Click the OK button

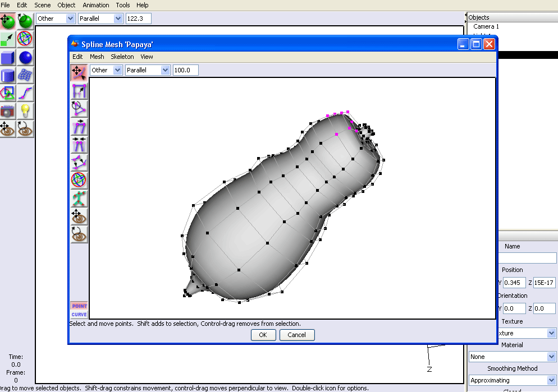pyautogui.click(x=263, y=335)
